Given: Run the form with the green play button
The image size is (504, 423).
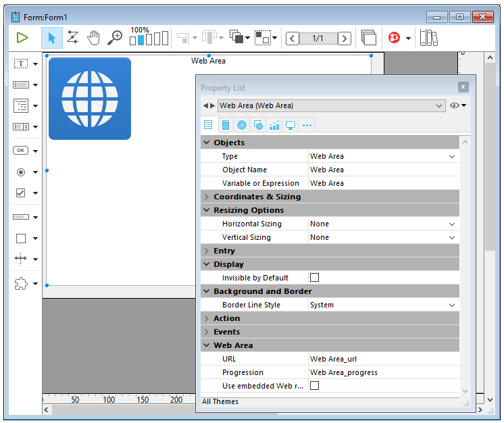Looking at the screenshot, I should point(22,38).
